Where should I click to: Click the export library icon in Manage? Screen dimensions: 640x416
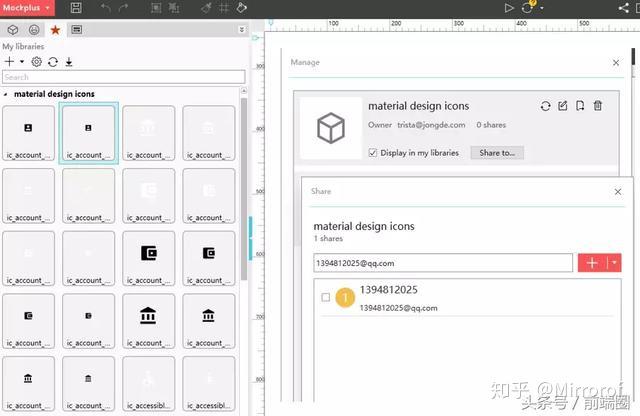click(580, 106)
